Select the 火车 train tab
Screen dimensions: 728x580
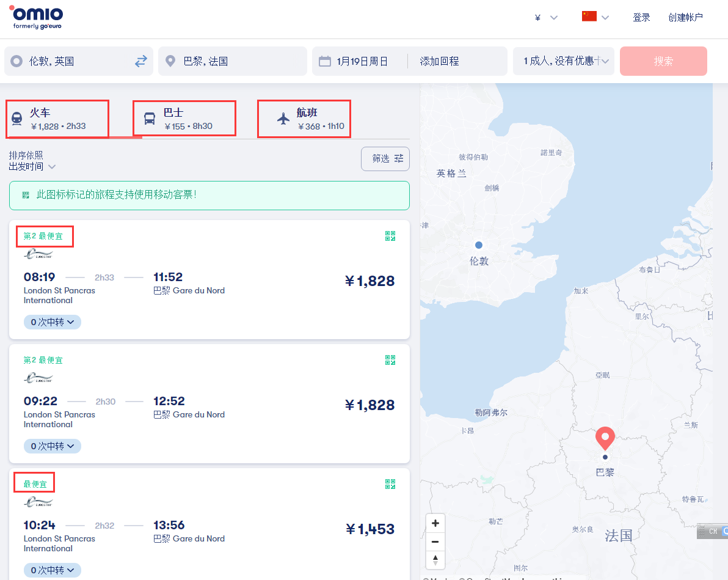[x=58, y=119]
